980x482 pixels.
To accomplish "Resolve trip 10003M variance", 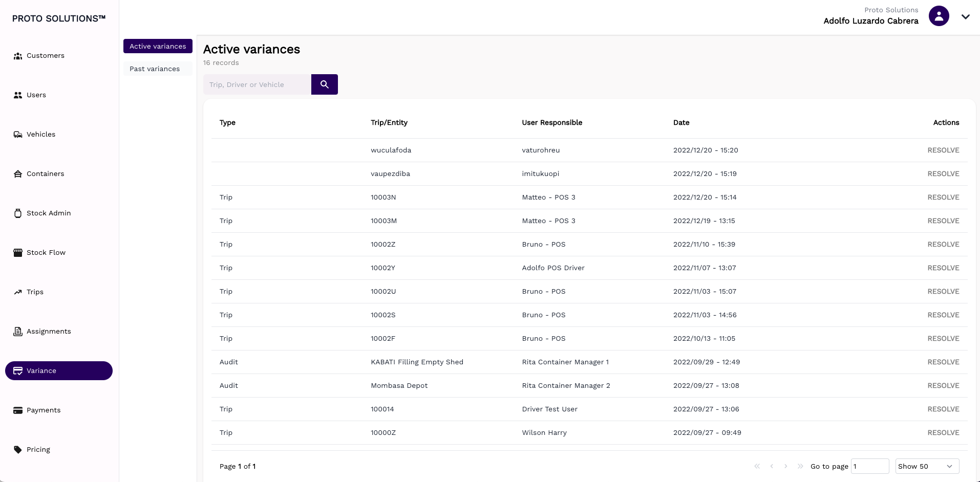I will click(943, 221).
